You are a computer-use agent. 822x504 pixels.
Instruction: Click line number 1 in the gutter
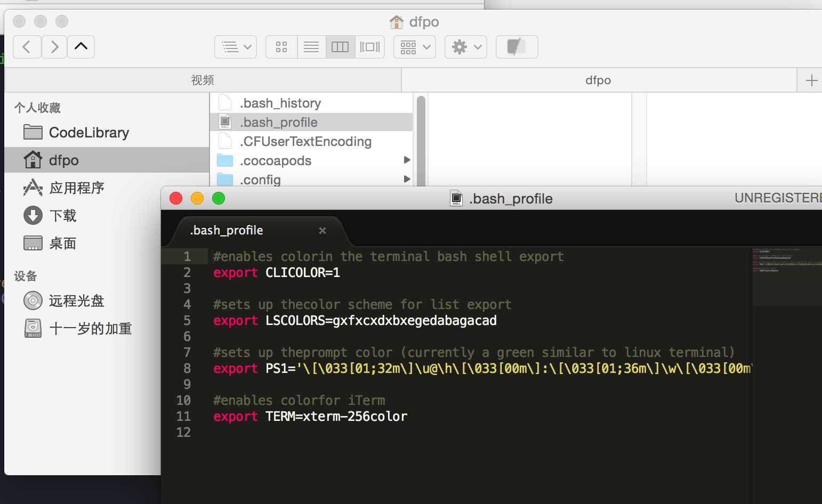pos(187,256)
